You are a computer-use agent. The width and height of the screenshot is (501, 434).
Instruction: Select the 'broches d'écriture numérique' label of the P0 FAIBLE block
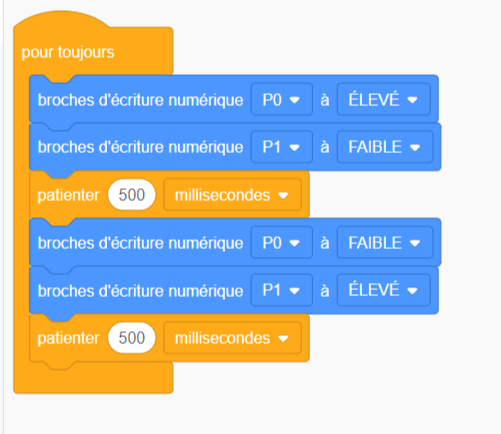pos(140,243)
